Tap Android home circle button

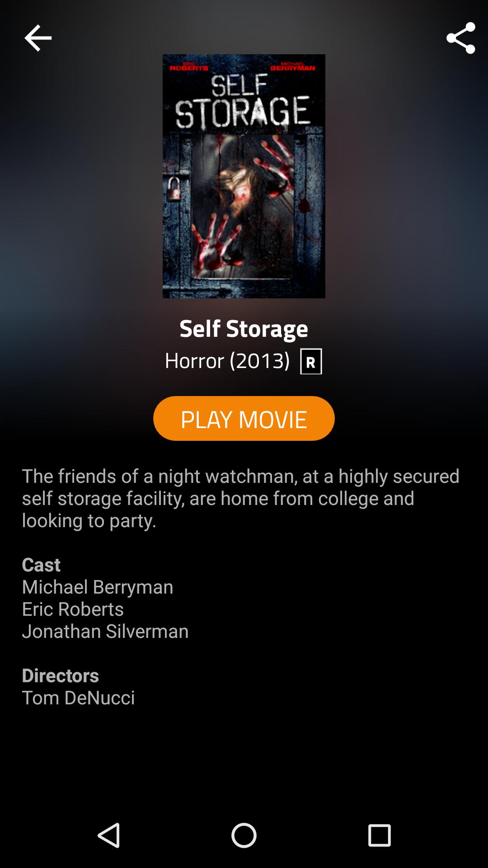click(x=244, y=835)
